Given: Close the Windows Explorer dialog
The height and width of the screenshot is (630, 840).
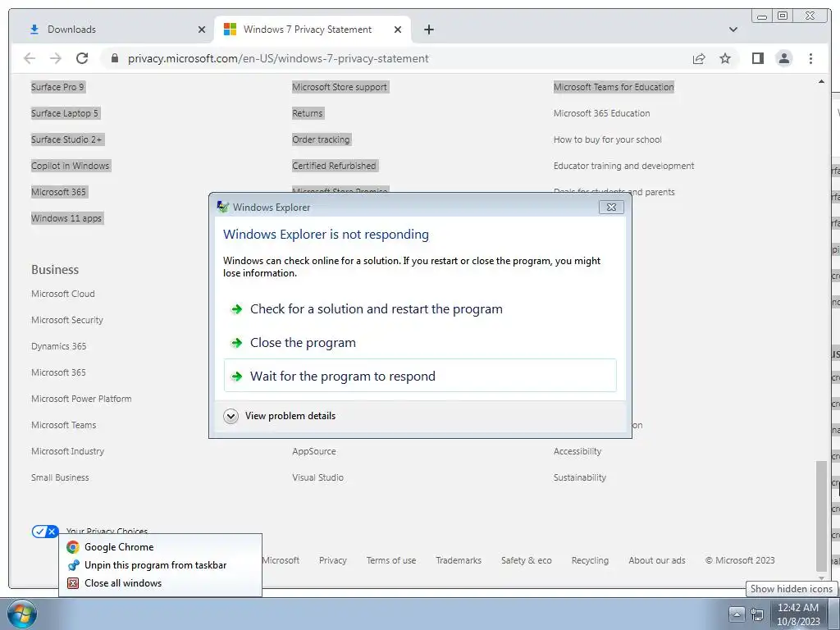Looking at the screenshot, I should [x=611, y=208].
